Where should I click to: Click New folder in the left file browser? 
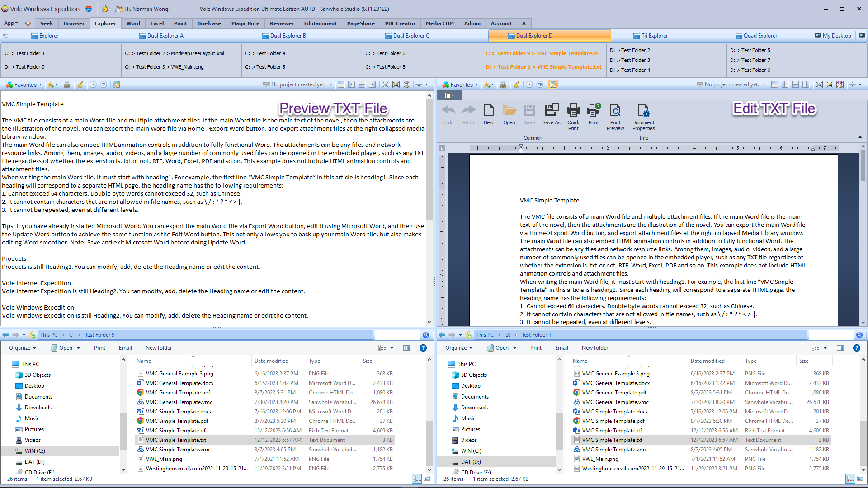pyautogui.click(x=159, y=348)
